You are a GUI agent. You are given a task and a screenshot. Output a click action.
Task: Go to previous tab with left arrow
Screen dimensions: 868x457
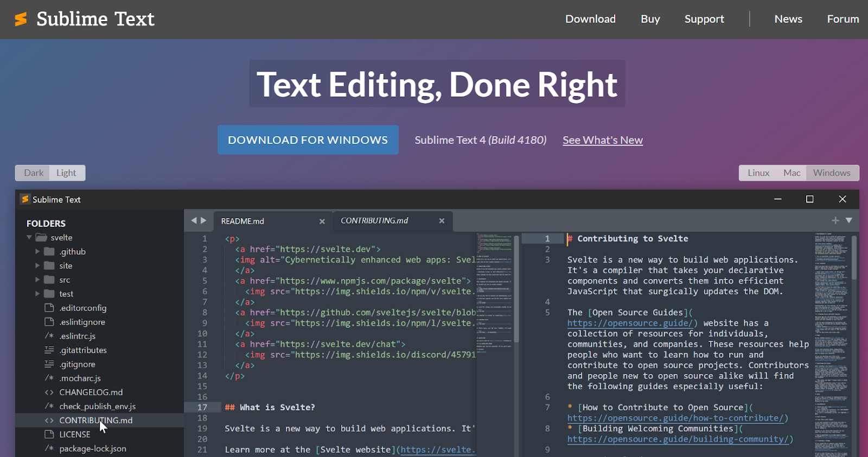pyautogui.click(x=194, y=220)
